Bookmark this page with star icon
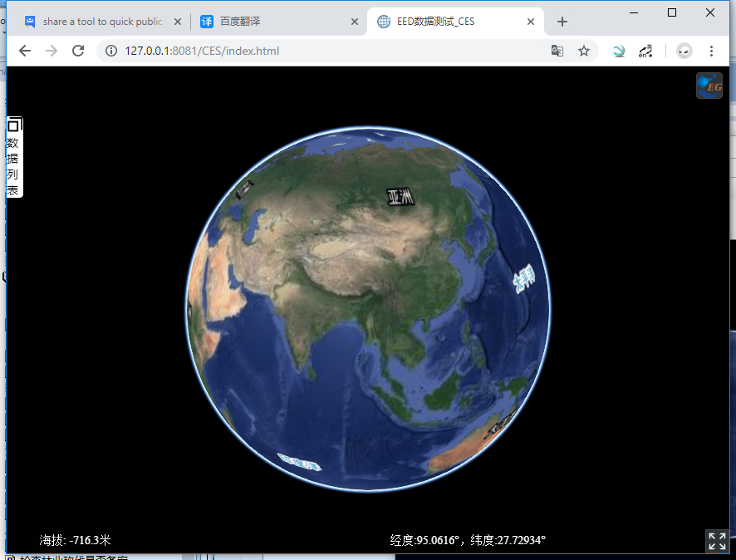The image size is (736, 560). click(584, 52)
